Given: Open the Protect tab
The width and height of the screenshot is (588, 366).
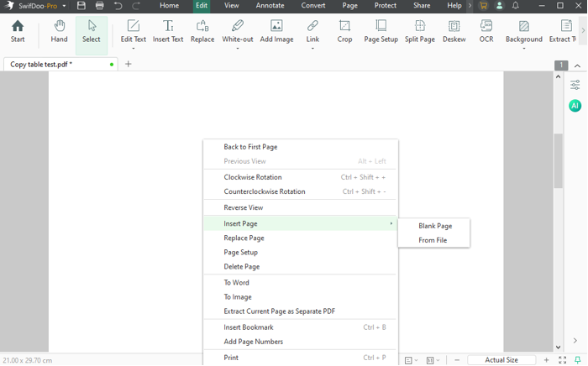Looking at the screenshot, I should coord(385,6).
